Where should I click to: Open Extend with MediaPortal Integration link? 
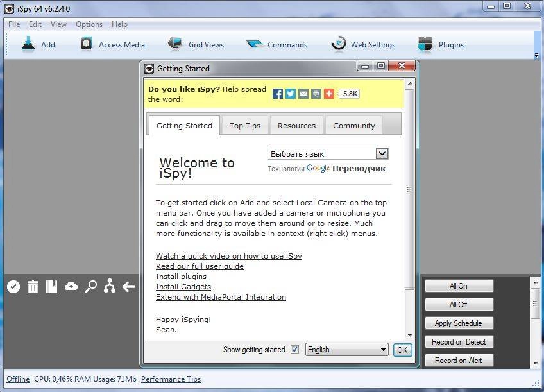click(x=221, y=297)
